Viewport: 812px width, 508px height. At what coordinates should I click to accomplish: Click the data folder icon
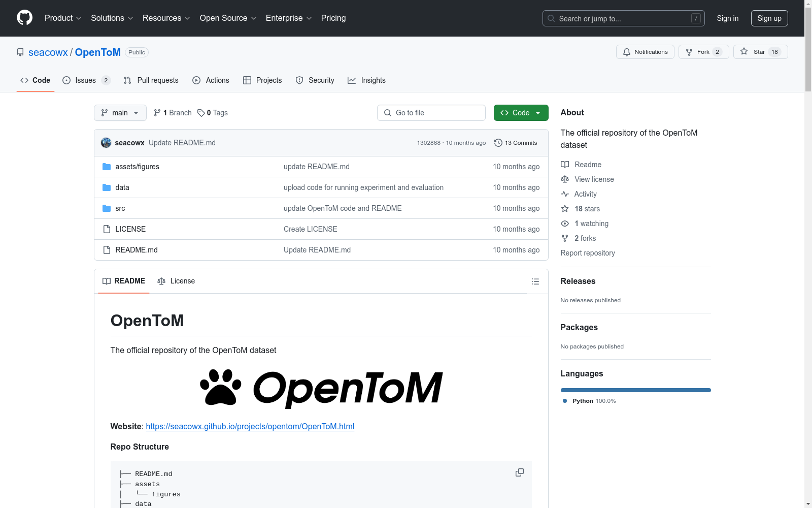[x=107, y=187]
